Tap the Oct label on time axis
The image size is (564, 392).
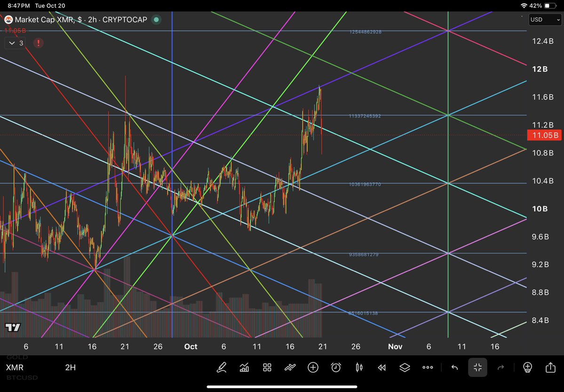click(191, 346)
